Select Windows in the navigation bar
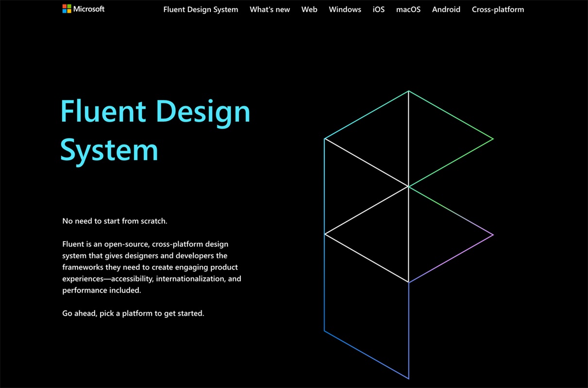The width and height of the screenshot is (588, 388). (345, 9)
